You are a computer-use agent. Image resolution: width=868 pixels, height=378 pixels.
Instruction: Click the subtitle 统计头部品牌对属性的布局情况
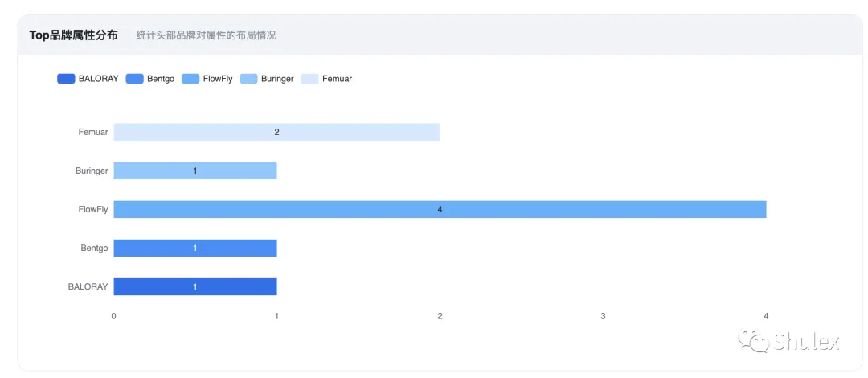[207, 35]
